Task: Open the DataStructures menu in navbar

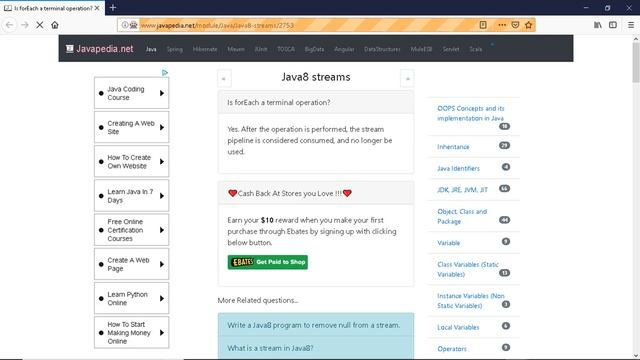Action: (x=382, y=49)
